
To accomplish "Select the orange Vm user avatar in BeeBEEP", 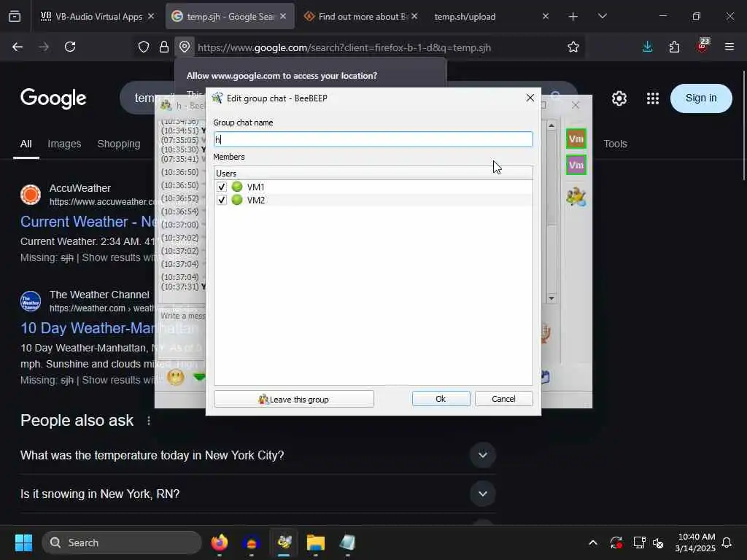I will (576, 139).
